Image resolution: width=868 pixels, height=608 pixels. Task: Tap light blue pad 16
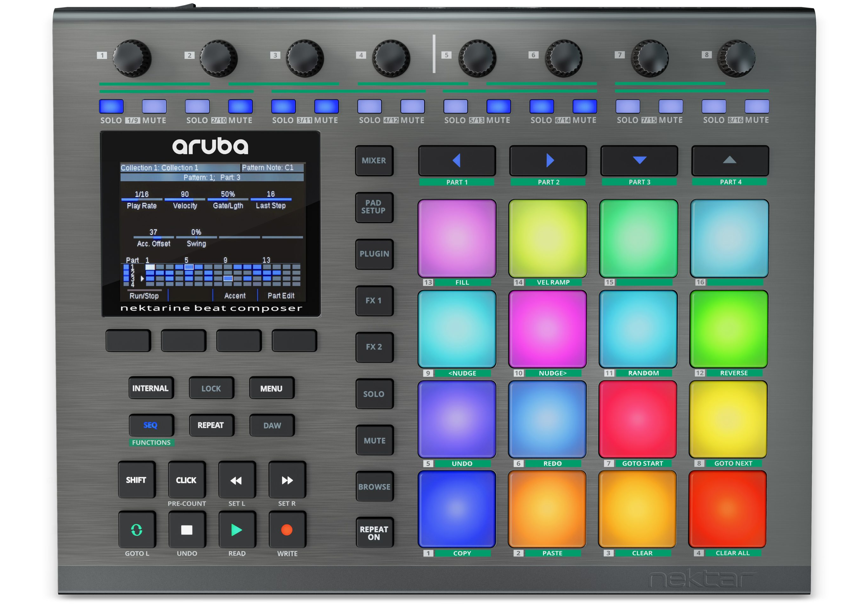[729, 239]
